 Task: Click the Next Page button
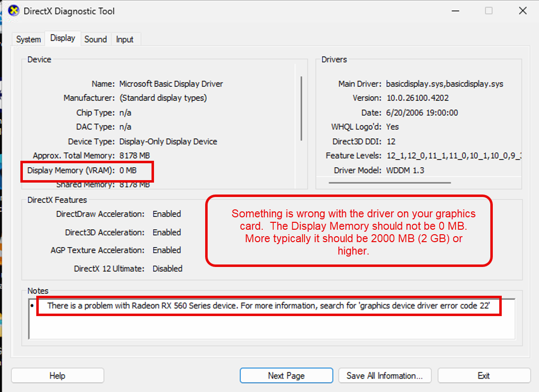click(286, 376)
